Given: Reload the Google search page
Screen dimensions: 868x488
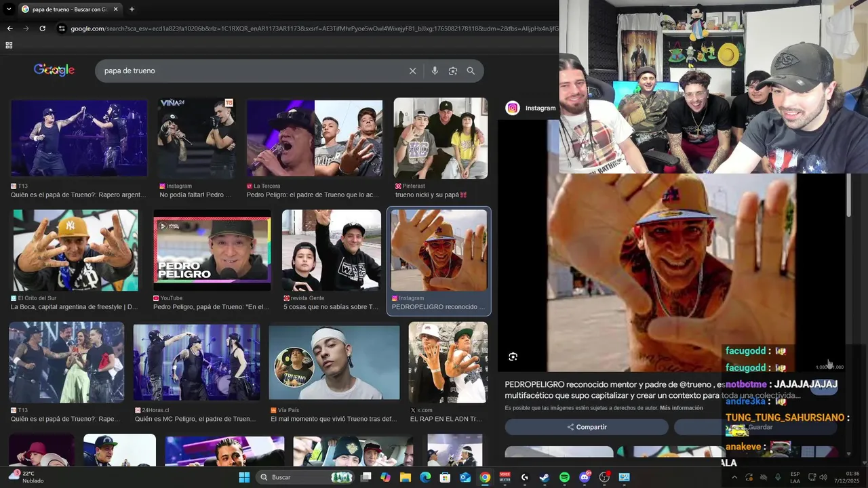Looking at the screenshot, I should 42,28.
